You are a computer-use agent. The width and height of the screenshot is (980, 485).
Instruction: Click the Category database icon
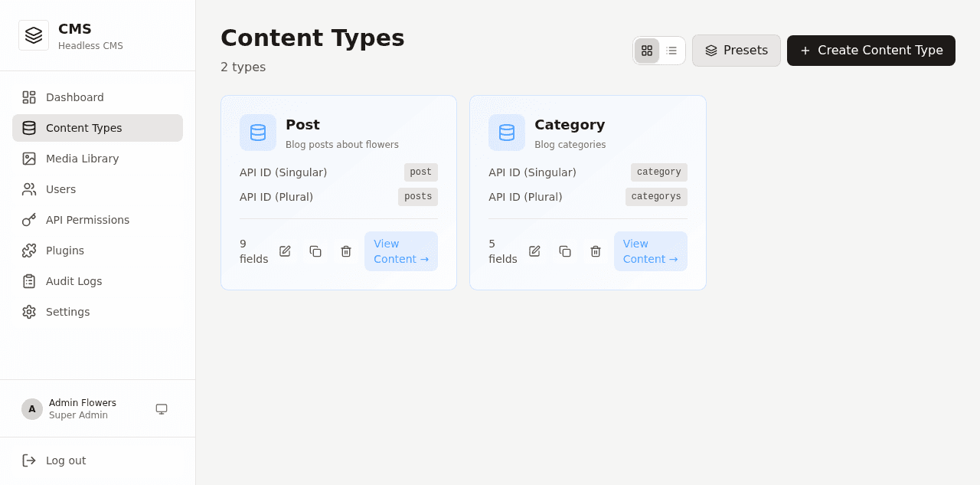click(507, 133)
